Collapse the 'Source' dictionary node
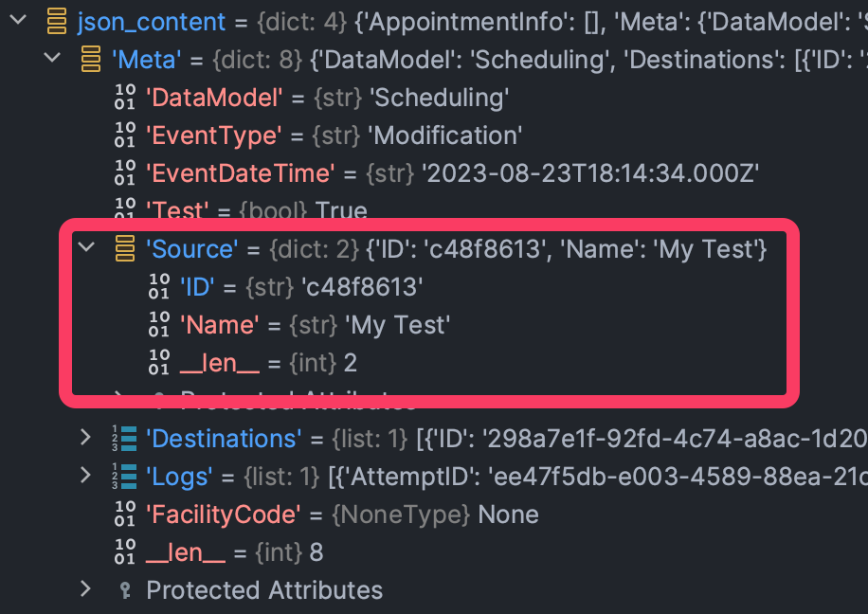This screenshot has height=614, width=868. 86,248
